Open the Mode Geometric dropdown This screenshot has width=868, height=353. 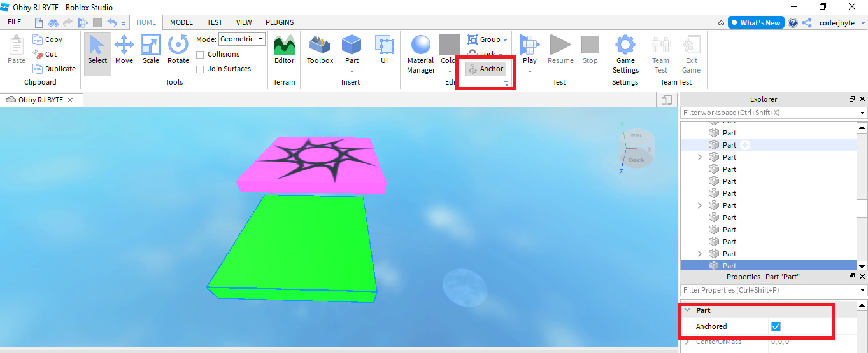242,39
